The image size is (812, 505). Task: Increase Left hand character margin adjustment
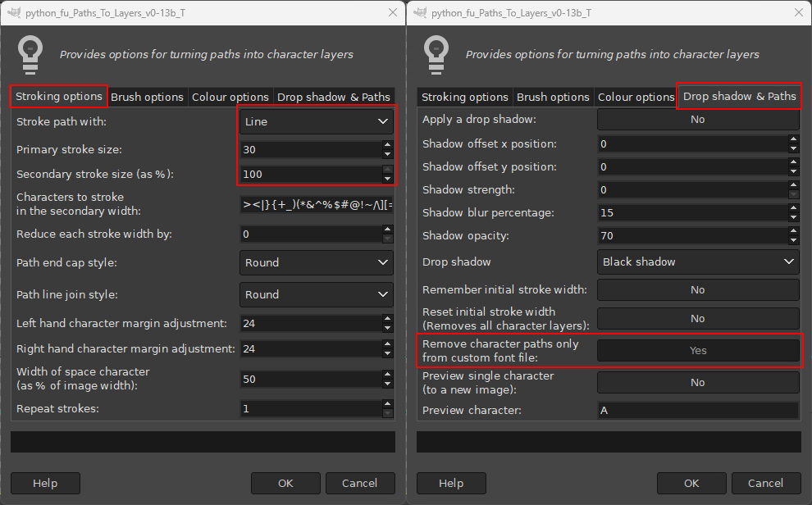point(387,319)
